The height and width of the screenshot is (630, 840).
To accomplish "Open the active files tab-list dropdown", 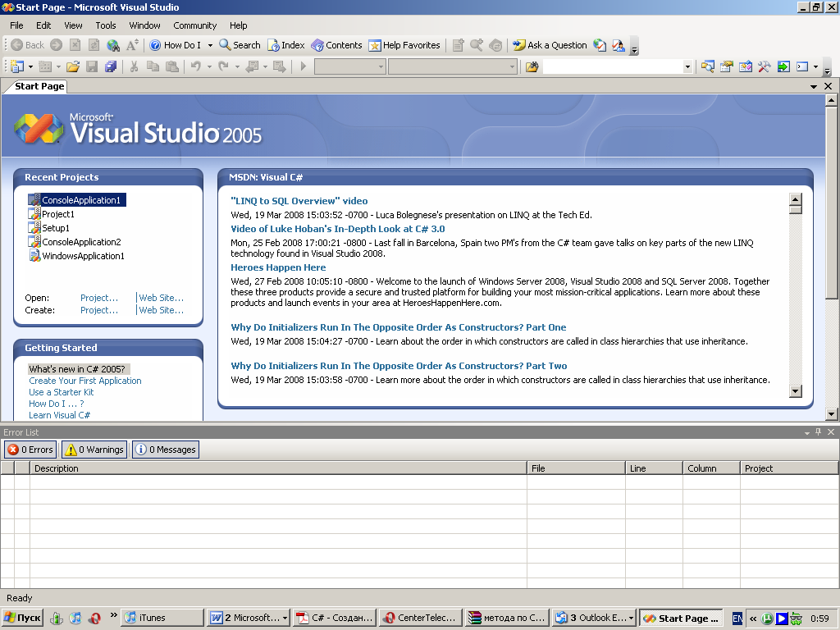I will click(x=813, y=86).
